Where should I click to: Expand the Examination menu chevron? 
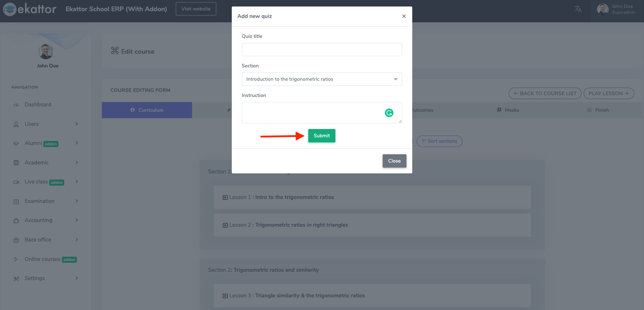coord(77,201)
